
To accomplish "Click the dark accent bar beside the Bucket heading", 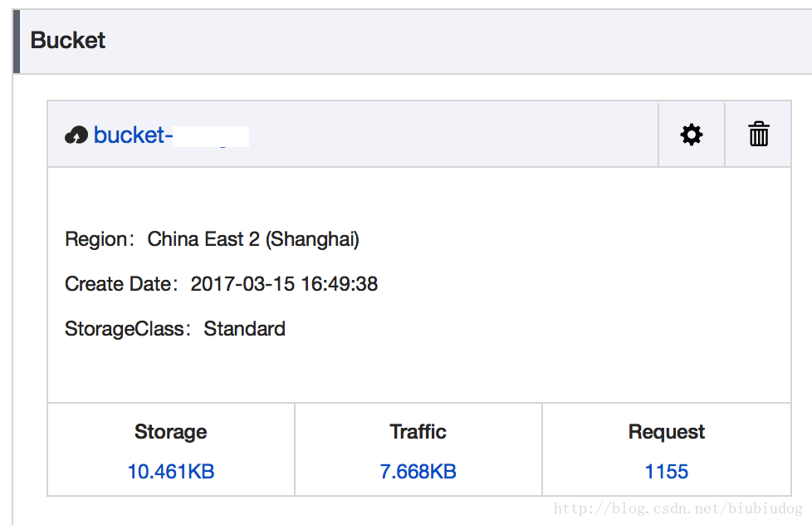I will tap(17, 42).
